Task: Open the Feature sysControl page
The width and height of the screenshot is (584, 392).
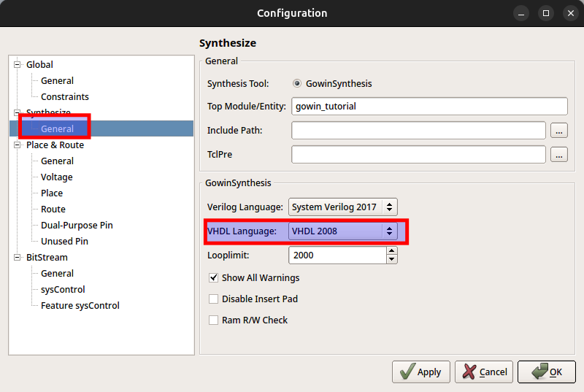Action: click(x=80, y=306)
